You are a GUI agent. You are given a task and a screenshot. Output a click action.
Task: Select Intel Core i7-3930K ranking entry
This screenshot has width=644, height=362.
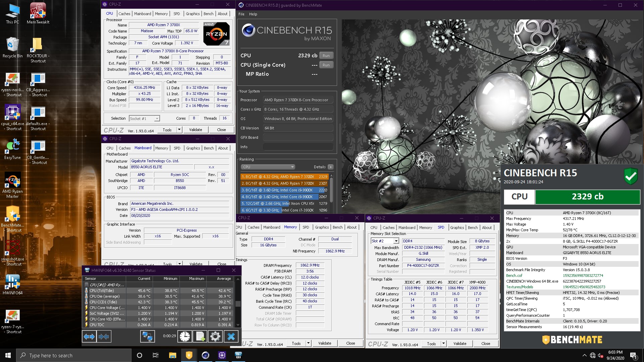tap(284, 210)
